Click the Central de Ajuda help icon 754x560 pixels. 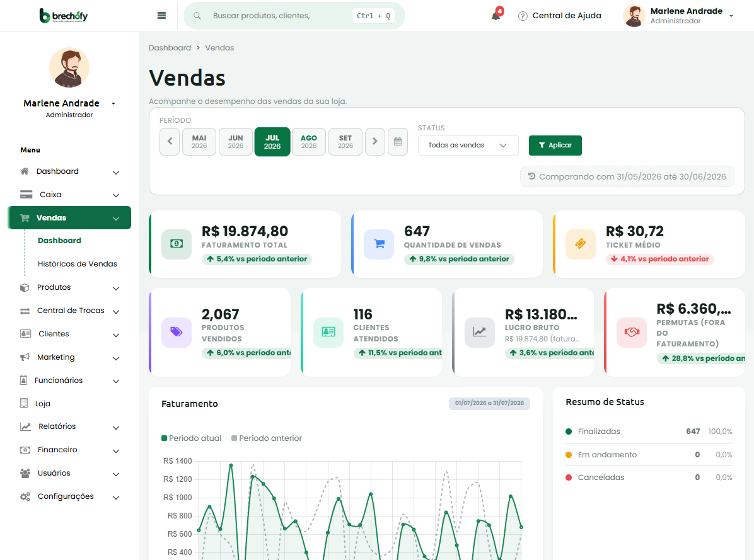point(523,16)
